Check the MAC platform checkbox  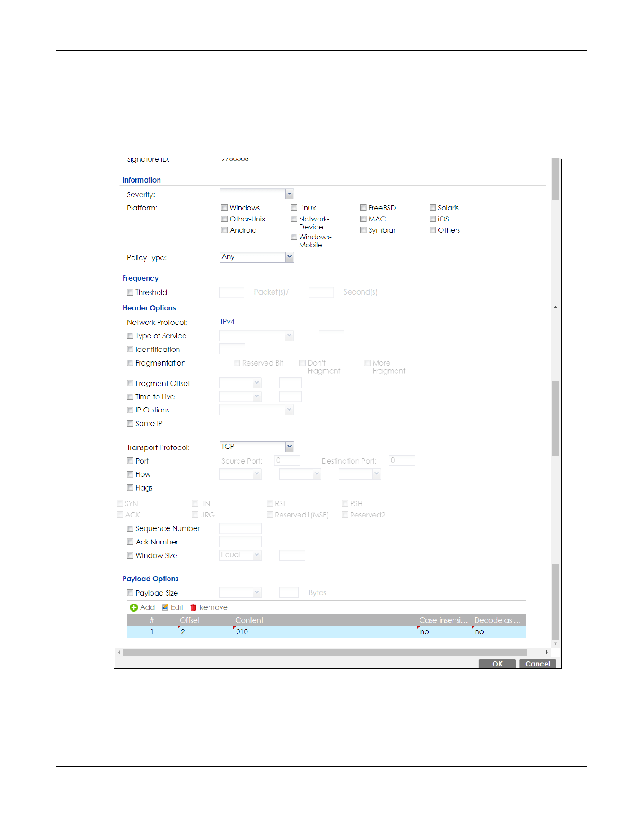363,219
